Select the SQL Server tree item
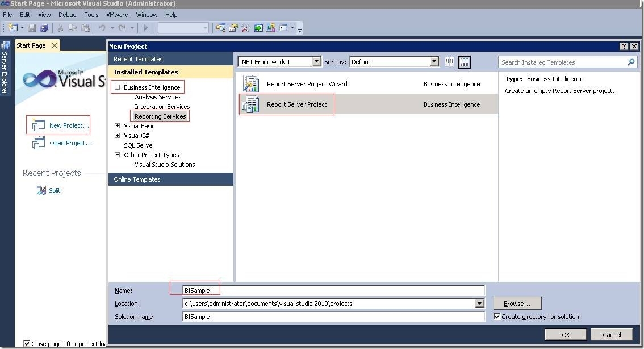 pos(139,145)
